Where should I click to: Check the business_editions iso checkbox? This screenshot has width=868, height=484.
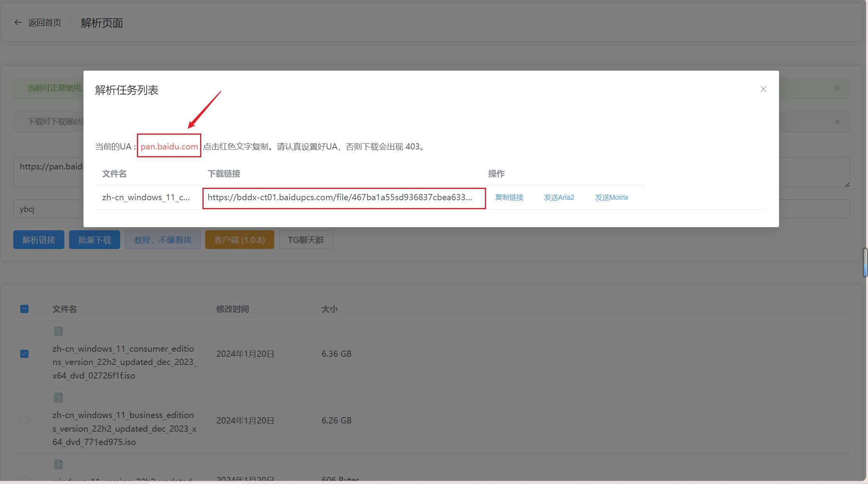click(x=24, y=420)
